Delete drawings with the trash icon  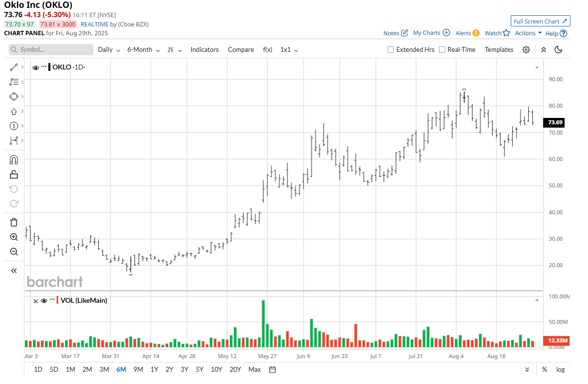coord(14,222)
